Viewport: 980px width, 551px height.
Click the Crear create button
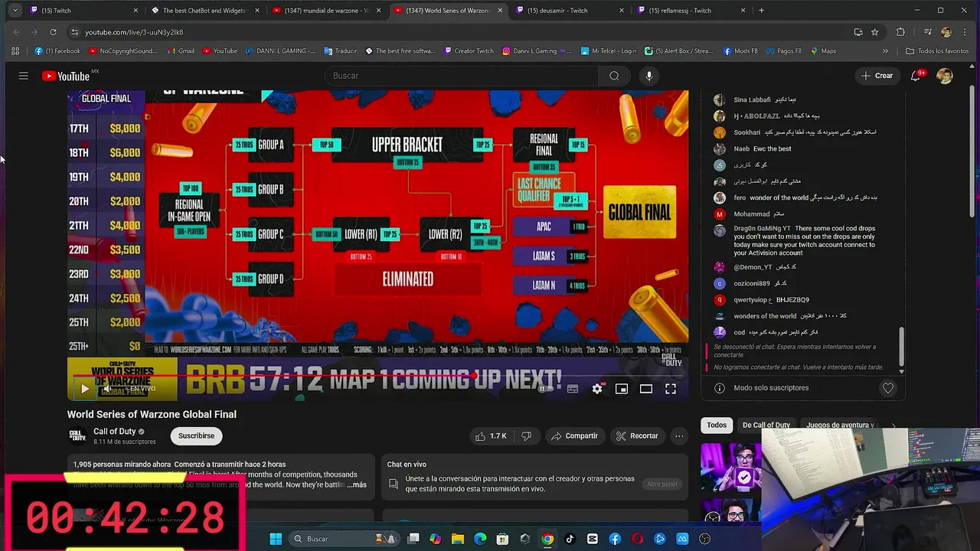click(x=877, y=76)
